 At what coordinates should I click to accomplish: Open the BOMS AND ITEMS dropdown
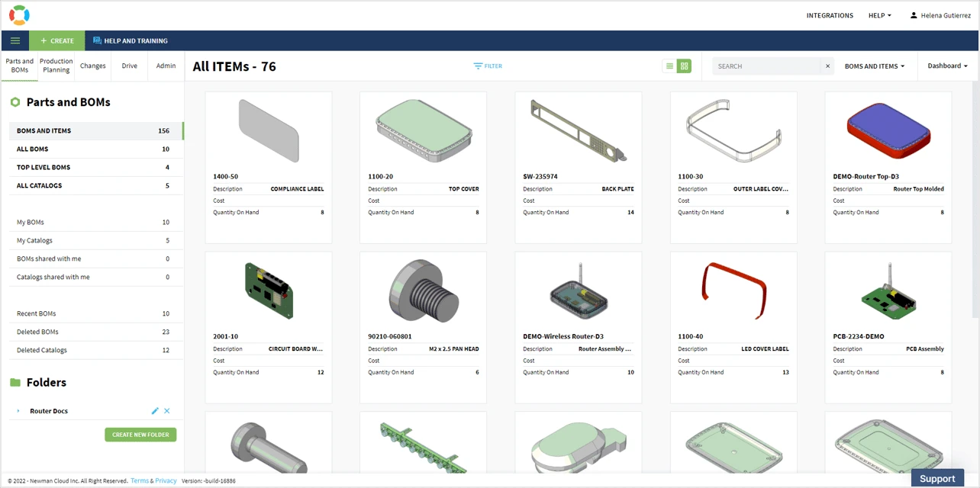(x=874, y=66)
